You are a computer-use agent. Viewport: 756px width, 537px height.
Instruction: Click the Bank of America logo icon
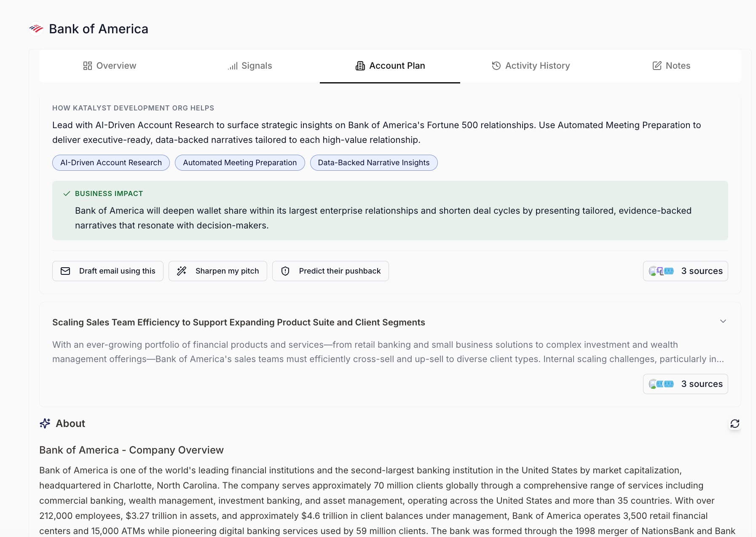36,29
